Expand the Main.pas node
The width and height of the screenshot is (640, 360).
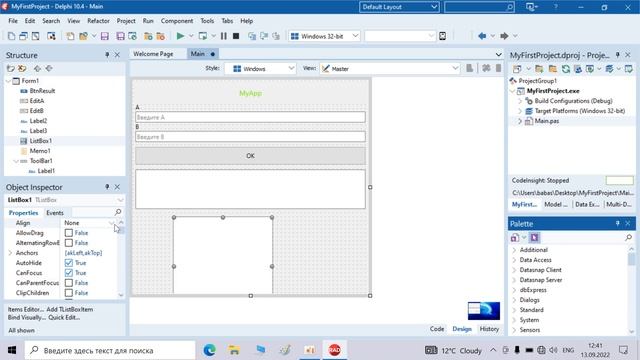point(520,121)
